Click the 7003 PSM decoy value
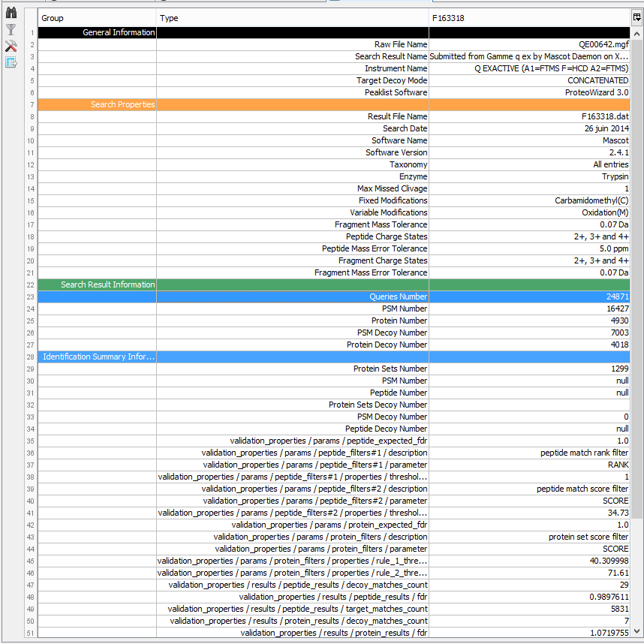 pos(529,333)
